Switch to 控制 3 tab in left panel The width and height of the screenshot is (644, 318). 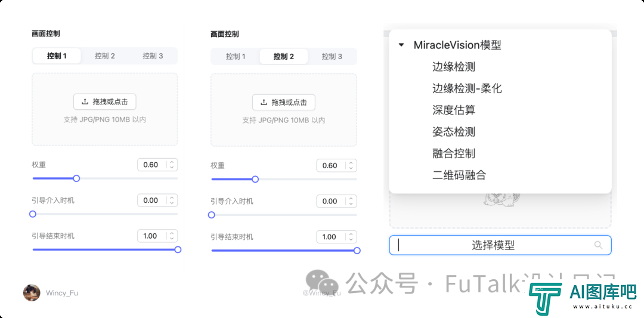pos(153,56)
